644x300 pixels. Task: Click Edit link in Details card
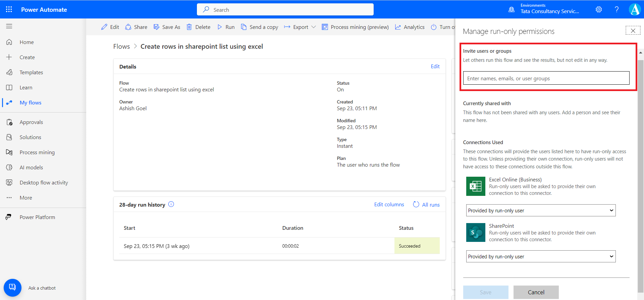click(435, 67)
